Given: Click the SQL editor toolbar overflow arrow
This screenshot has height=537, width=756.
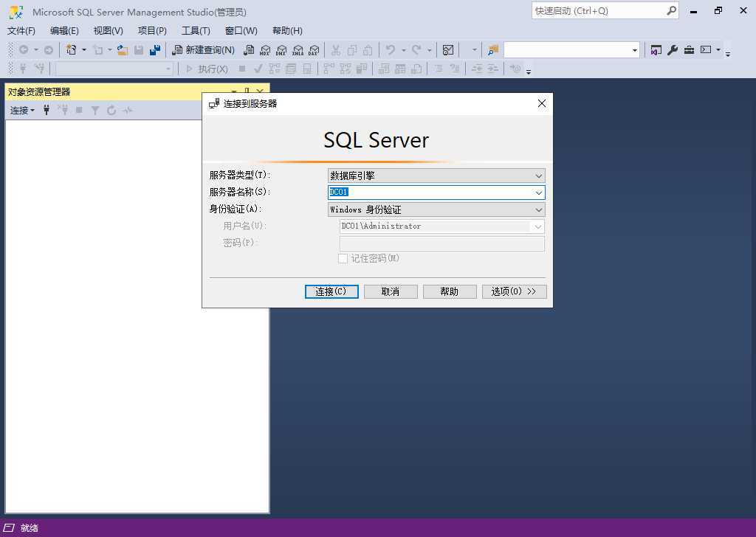Looking at the screenshot, I should coord(529,72).
